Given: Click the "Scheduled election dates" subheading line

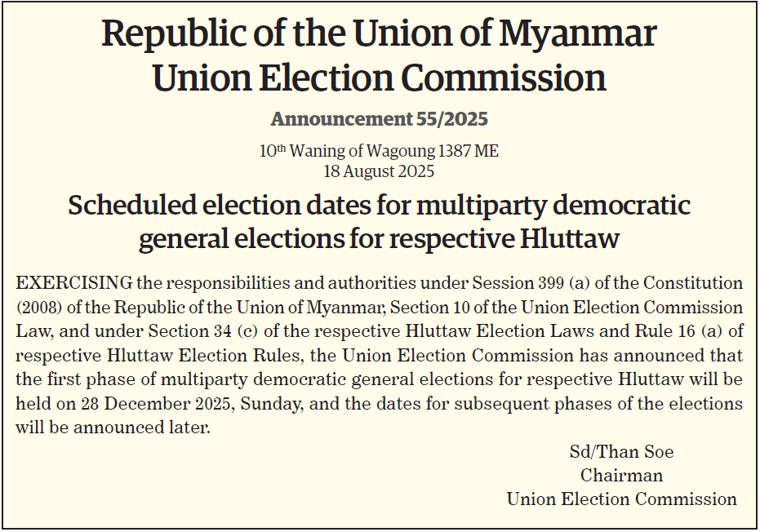Looking at the screenshot, I should click(379, 205).
